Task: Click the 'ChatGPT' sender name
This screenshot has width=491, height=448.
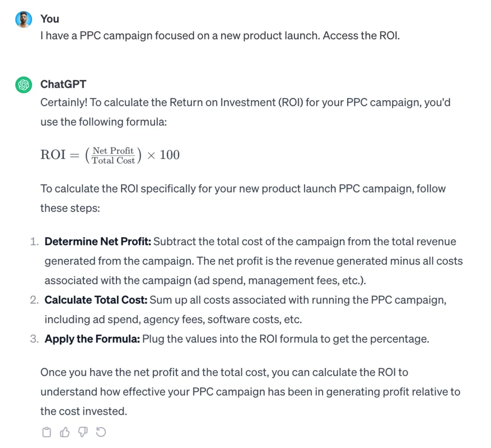Action: (x=63, y=84)
